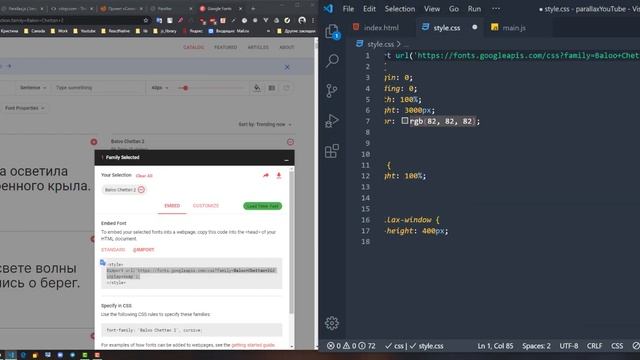Switch to the main.js editor tab
The width and height of the screenshot is (640, 360).
tap(513, 28)
